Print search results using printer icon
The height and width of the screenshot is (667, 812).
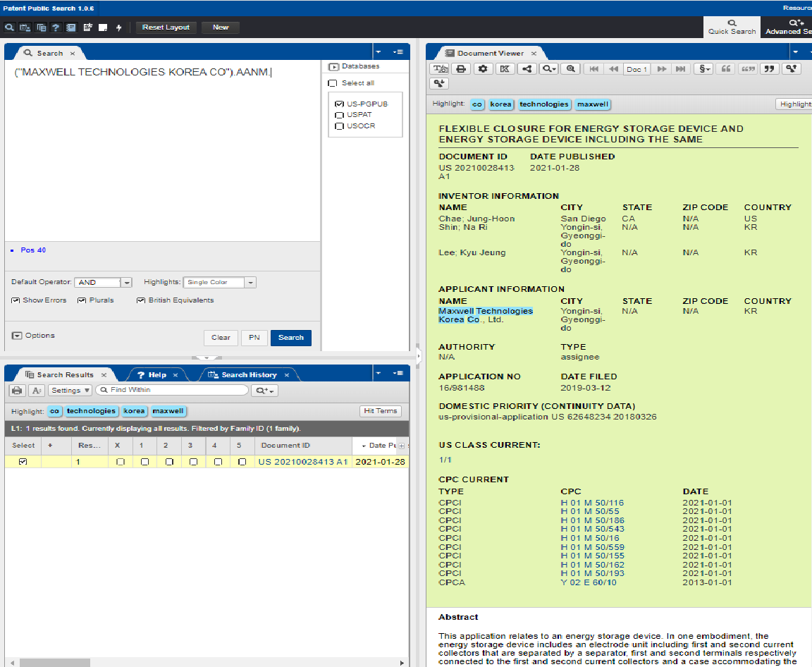point(18,390)
